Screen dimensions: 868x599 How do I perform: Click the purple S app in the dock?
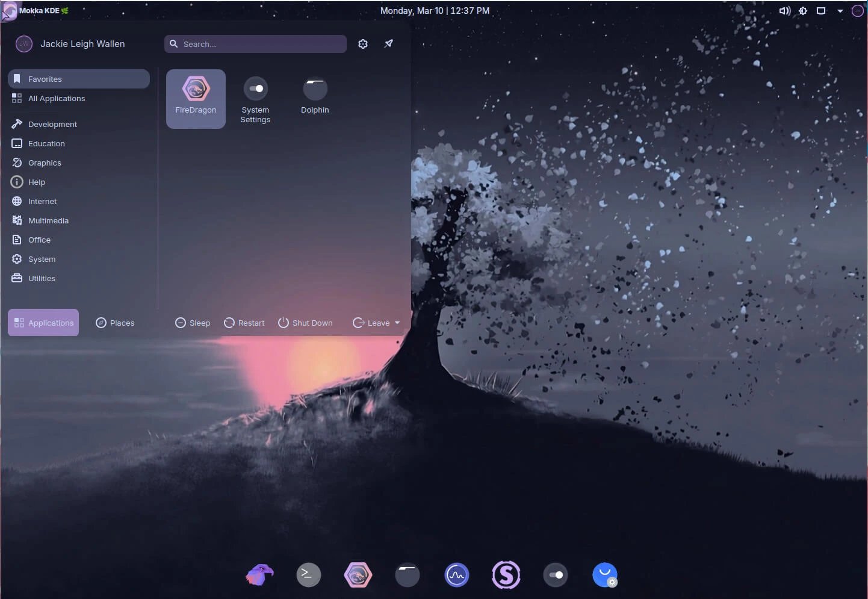[x=506, y=575]
